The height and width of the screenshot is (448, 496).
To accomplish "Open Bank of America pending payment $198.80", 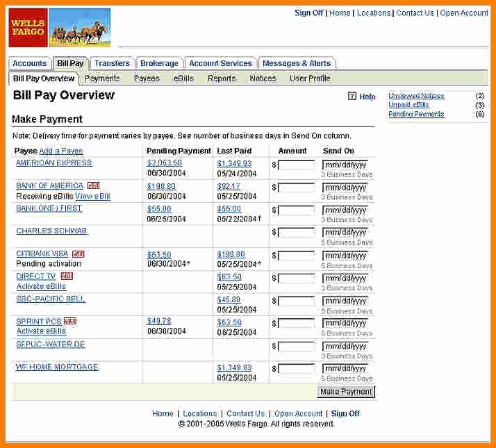I will (161, 186).
